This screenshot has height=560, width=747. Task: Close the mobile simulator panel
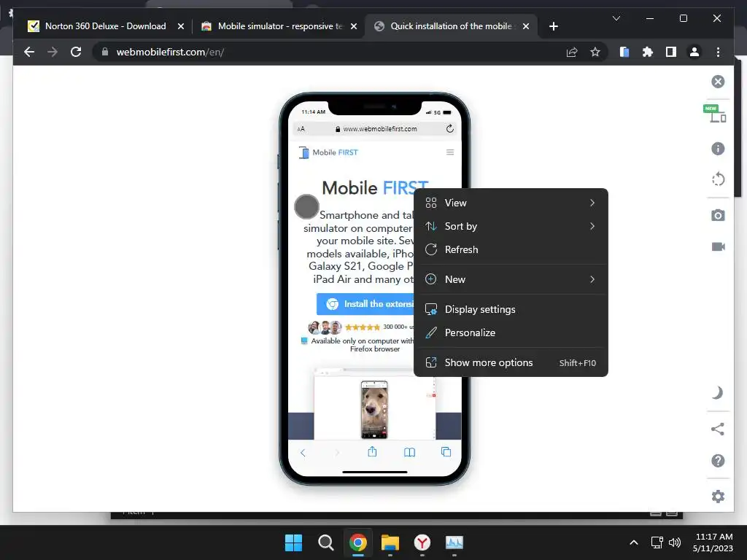718,82
